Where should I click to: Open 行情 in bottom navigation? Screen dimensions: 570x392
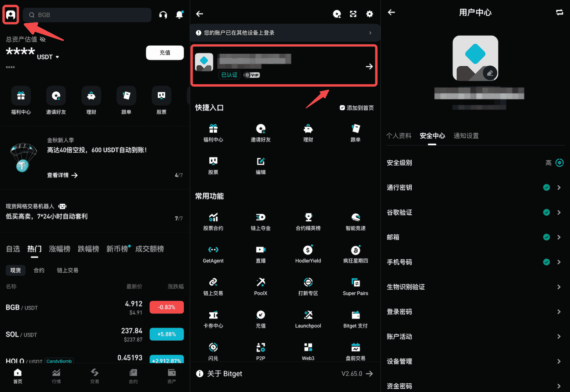tap(56, 376)
